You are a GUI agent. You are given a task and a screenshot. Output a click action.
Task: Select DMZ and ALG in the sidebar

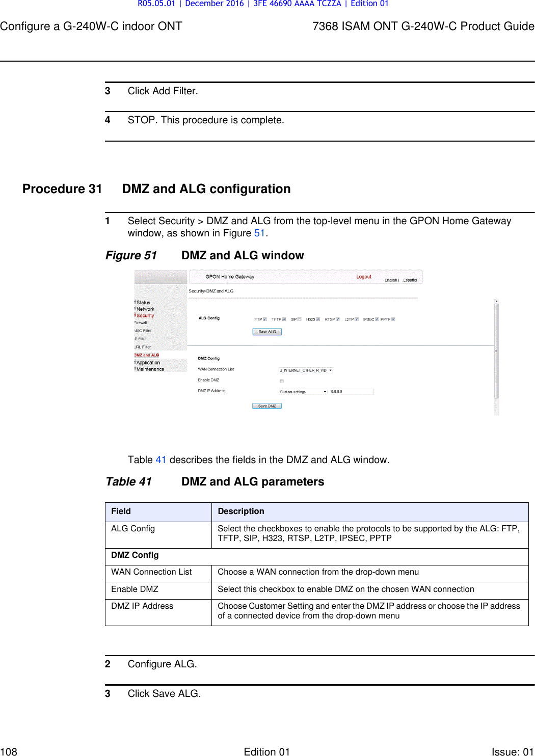146,355
